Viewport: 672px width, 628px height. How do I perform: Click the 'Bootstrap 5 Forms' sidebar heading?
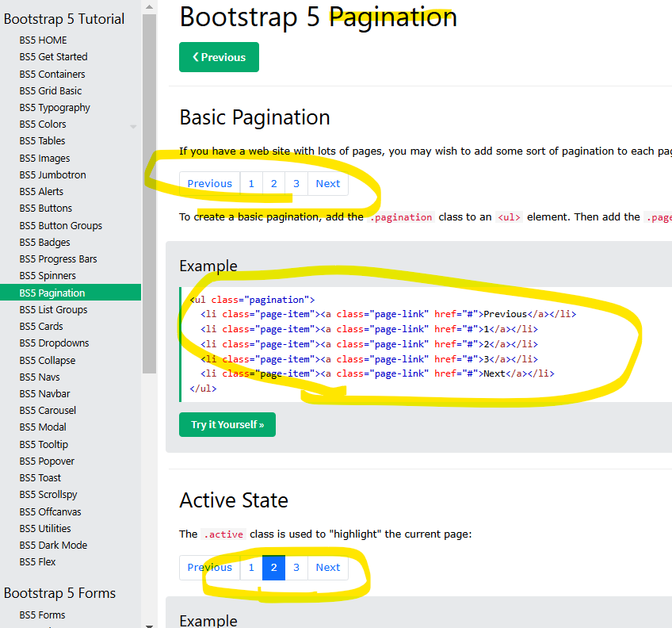[60, 593]
